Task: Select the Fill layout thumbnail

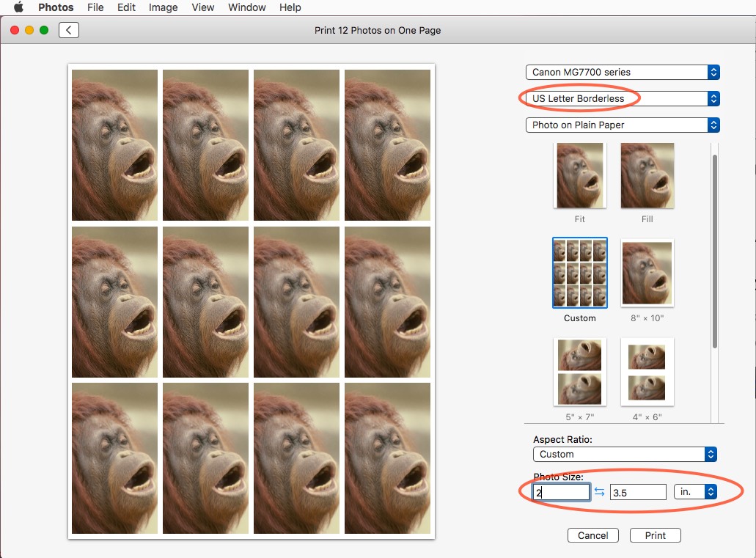Action: coord(647,176)
